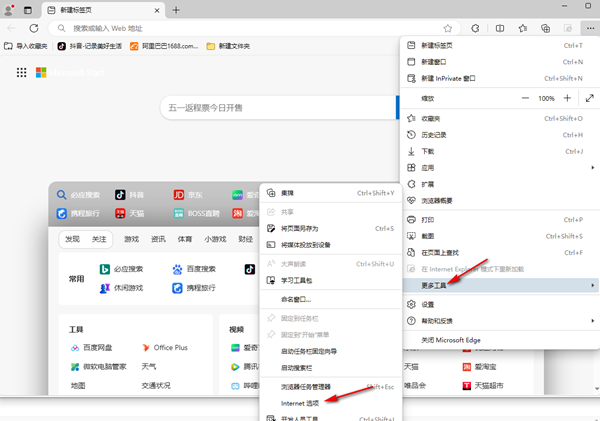Open 浏览器概要 menu entry
Screen dimensions: 600x421
tap(500, 201)
